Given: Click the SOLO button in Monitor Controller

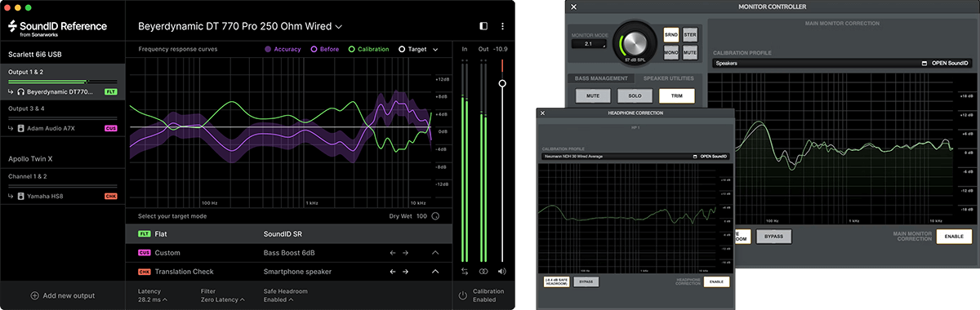Looking at the screenshot, I should point(635,95).
